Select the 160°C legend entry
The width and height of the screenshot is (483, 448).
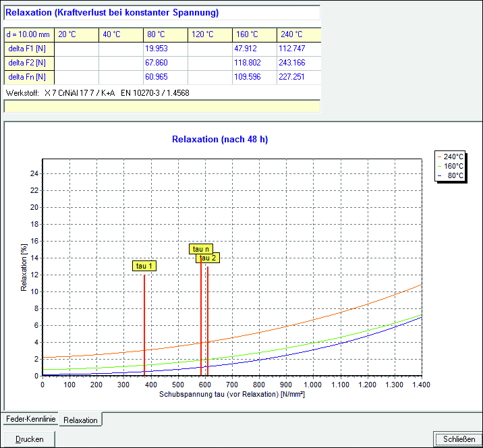(451, 166)
